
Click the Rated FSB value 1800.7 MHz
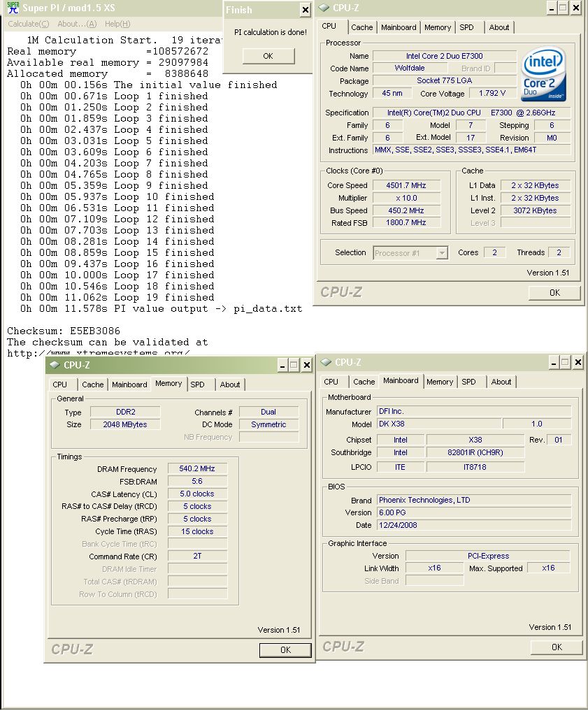coord(406,222)
